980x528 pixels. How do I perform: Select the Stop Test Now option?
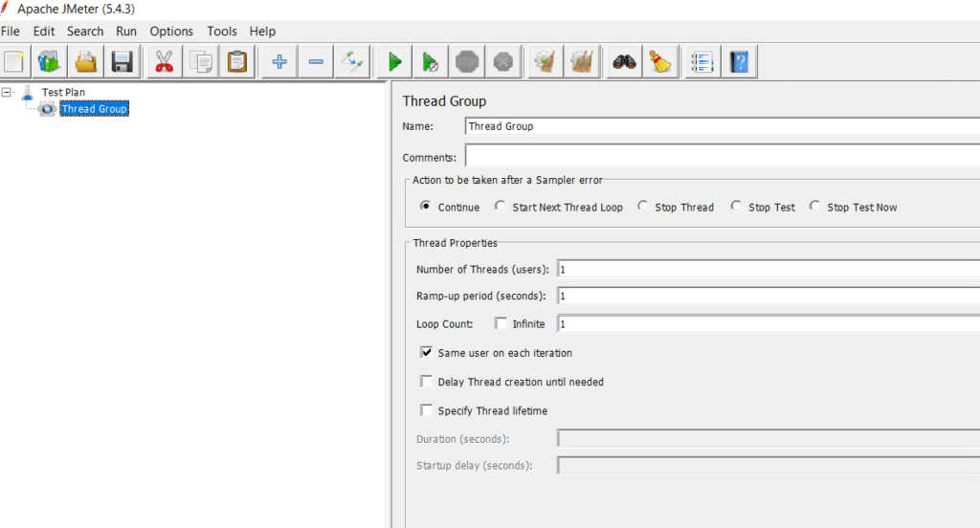click(x=815, y=207)
